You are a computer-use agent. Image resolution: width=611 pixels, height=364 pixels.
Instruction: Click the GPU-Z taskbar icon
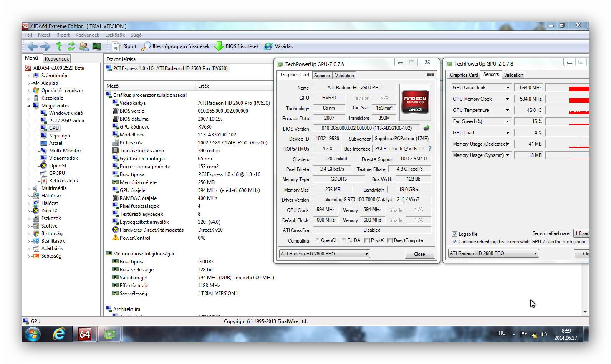110,334
